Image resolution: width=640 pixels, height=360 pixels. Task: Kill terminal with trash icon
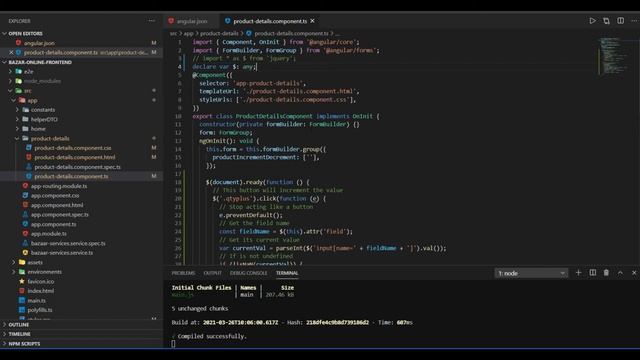(x=606, y=273)
